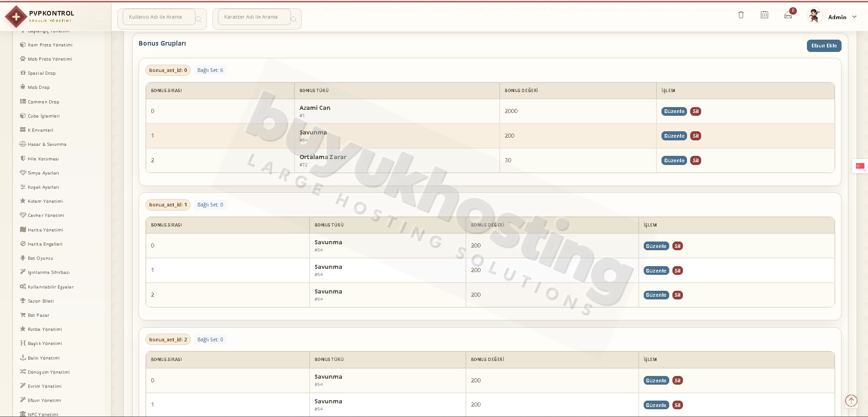
Task: Open the inbox notifications icon
Action: click(788, 15)
